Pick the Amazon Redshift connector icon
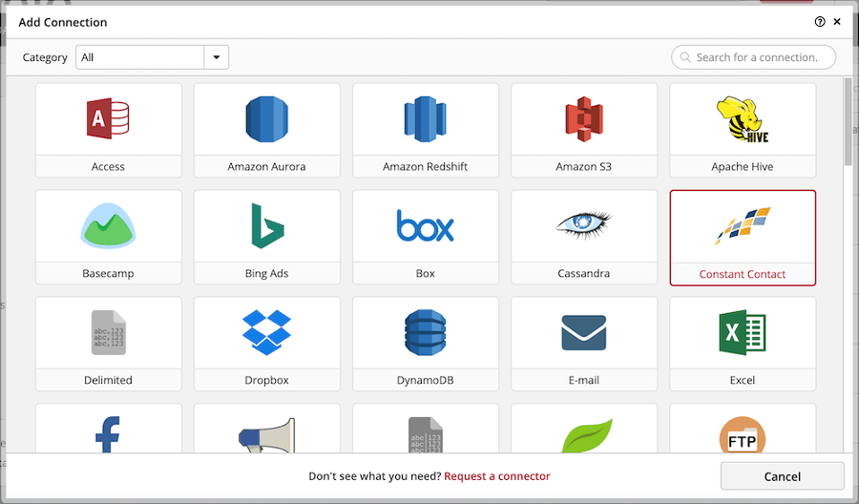This screenshot has height=504, width=859. coord(425,119)
